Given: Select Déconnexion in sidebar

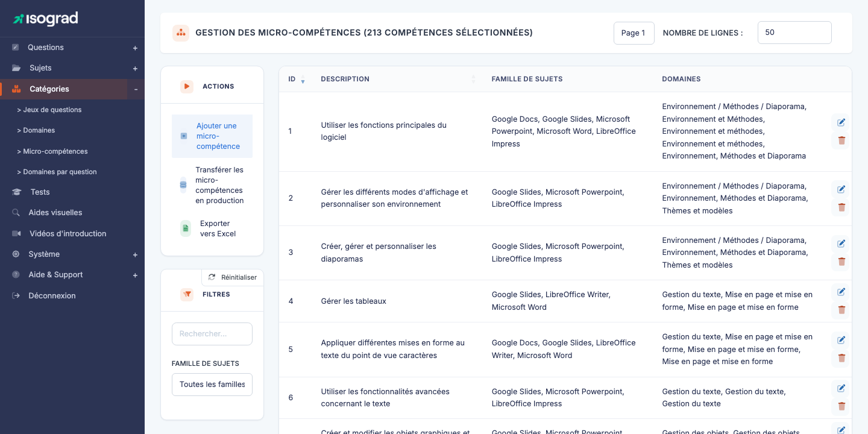Looking at the screenshot, I should pyautogui.click(x=52, y=295).
